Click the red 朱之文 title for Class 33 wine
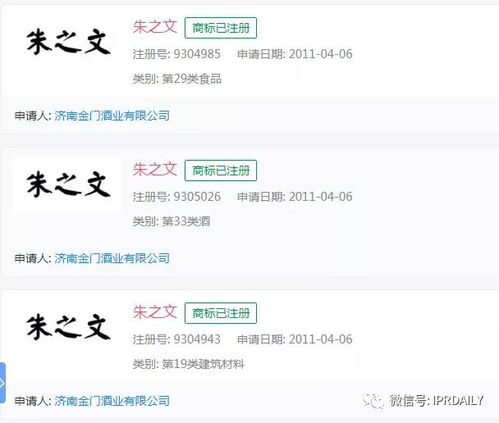 point(155,169)
